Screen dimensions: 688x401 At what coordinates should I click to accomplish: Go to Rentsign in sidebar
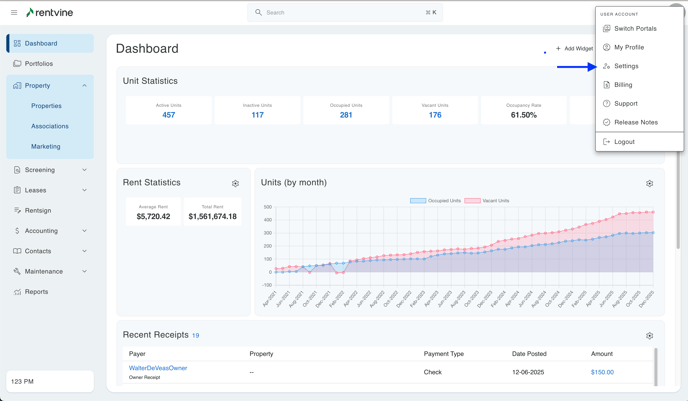(x=38, y=211)
